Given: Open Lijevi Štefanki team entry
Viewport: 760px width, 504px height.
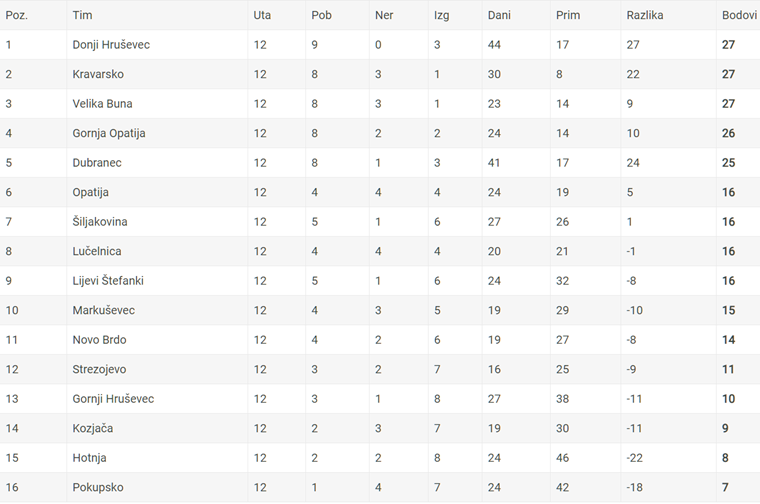Looking at the screenshot, I should point(108,281).
